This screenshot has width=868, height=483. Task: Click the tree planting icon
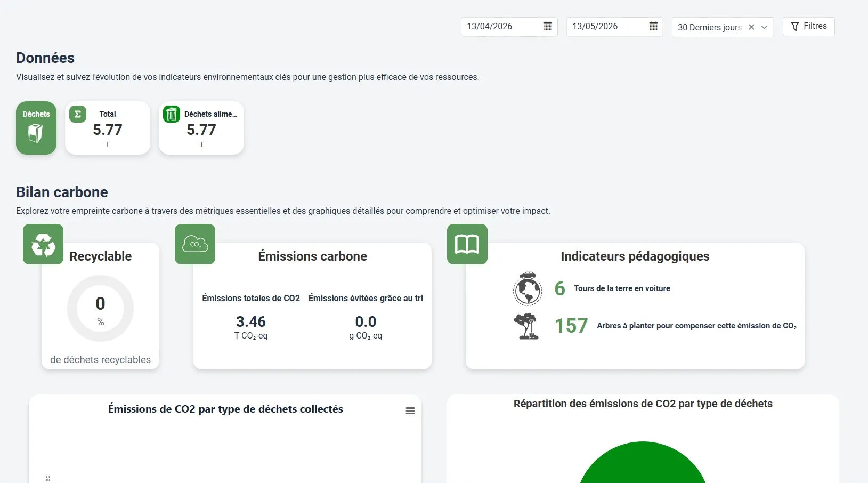[526, 326]
